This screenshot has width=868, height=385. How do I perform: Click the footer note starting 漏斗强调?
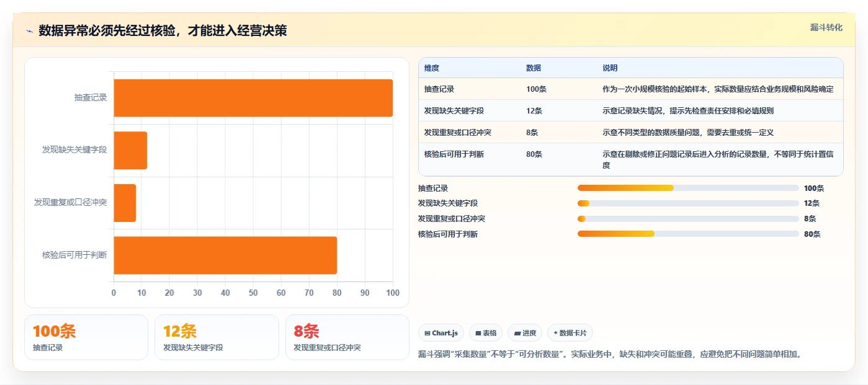(x=610, y=355)
